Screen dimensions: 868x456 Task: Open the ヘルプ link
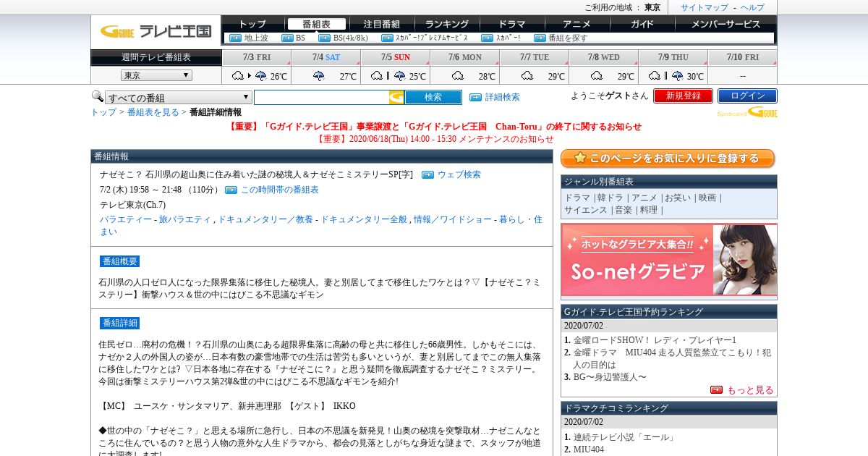click(752, 7)
